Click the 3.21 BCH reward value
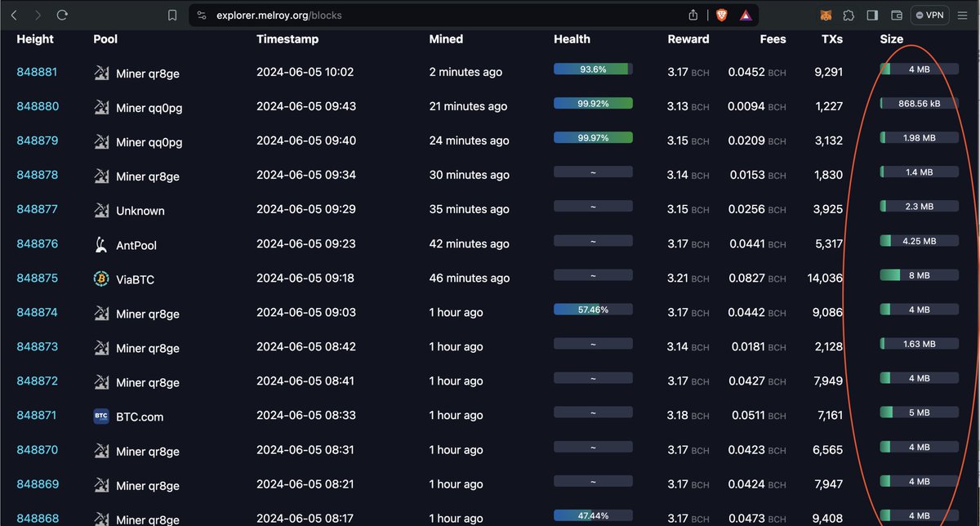 coord(688,278)
